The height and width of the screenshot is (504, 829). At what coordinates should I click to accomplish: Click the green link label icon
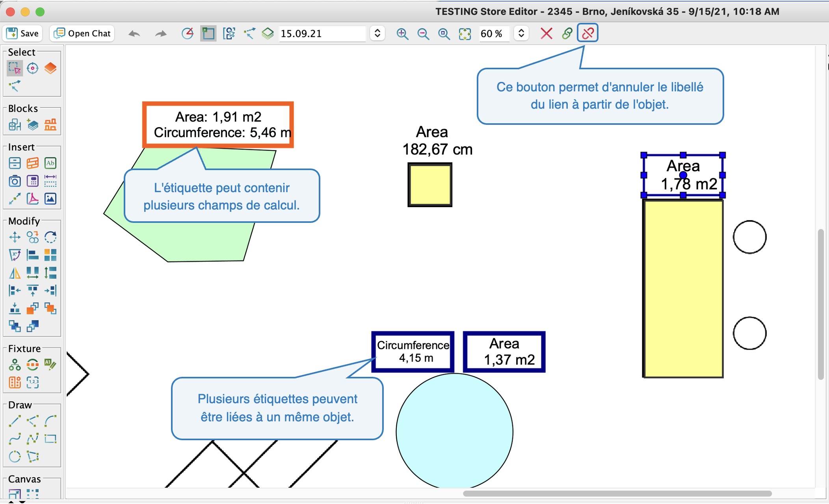click(567, 33)
